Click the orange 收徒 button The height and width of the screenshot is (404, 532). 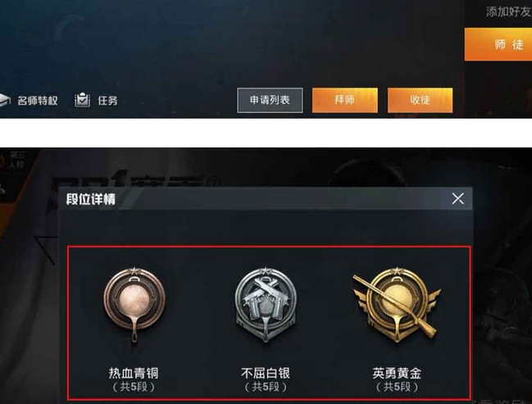pyautogui.click(x=420, y=100)
